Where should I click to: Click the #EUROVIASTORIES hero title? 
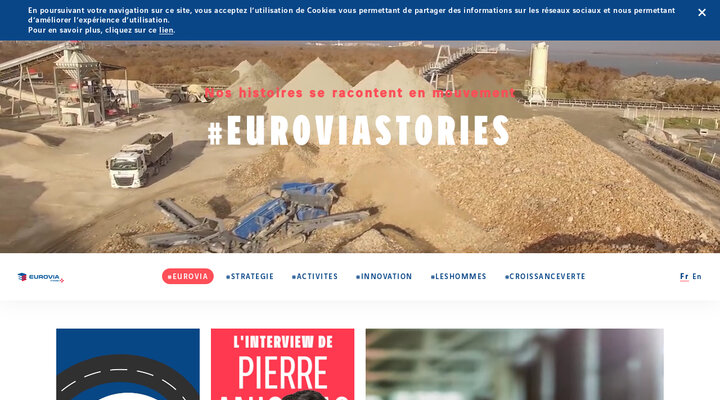click(359, 131)
